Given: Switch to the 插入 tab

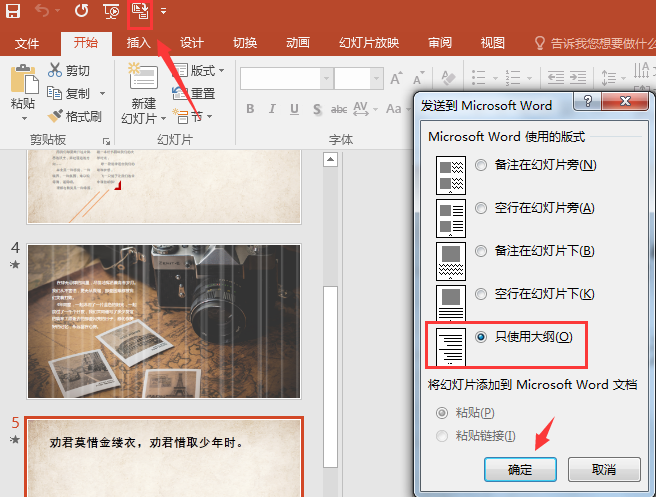Looking at the screenshot, I should point(139,43).
